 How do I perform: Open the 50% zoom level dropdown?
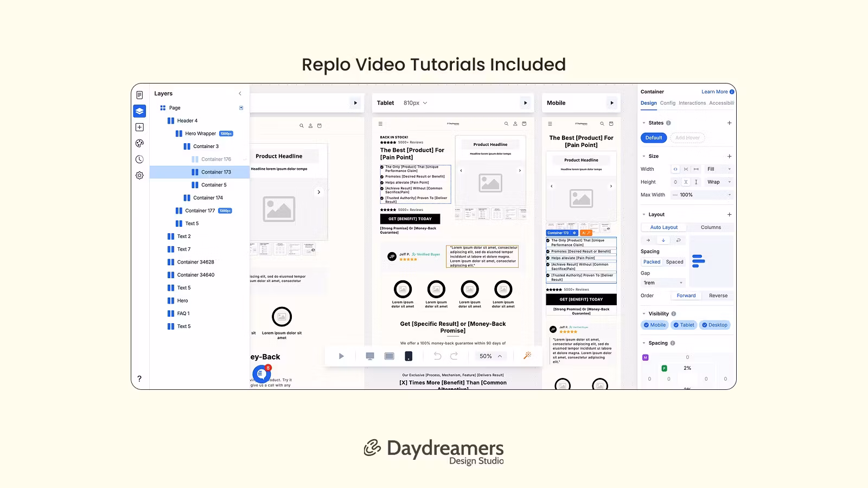490,356
